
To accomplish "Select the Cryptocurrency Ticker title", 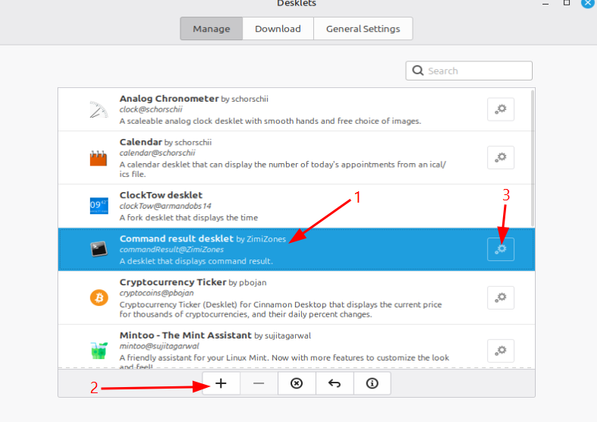I will 173,282.
